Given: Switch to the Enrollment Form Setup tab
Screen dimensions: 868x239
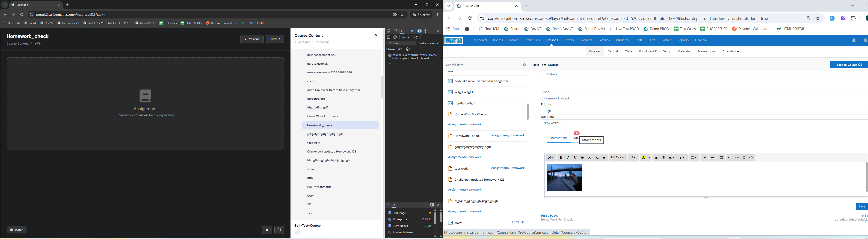Looking at the screenshot, I should tap(655, 52).
